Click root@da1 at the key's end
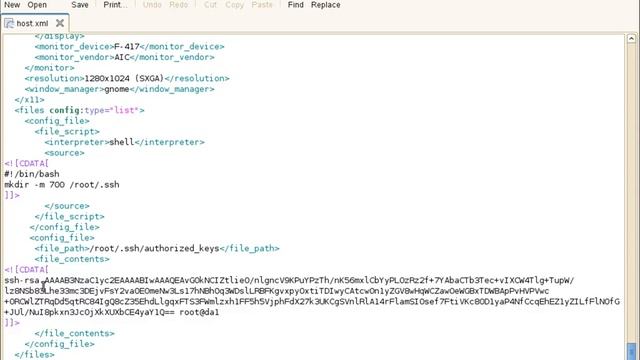This screenshot has width=640, height=360. [x=199, y=312]
